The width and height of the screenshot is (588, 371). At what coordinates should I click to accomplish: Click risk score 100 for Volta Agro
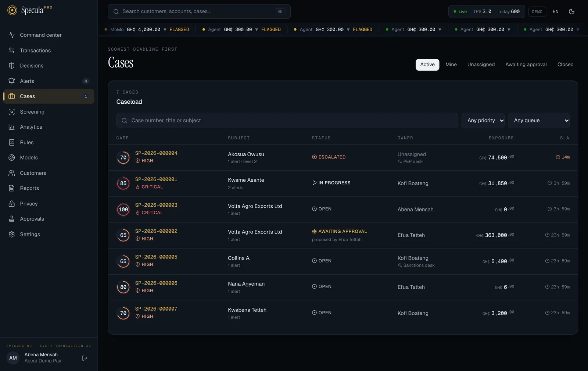(123, 210)
